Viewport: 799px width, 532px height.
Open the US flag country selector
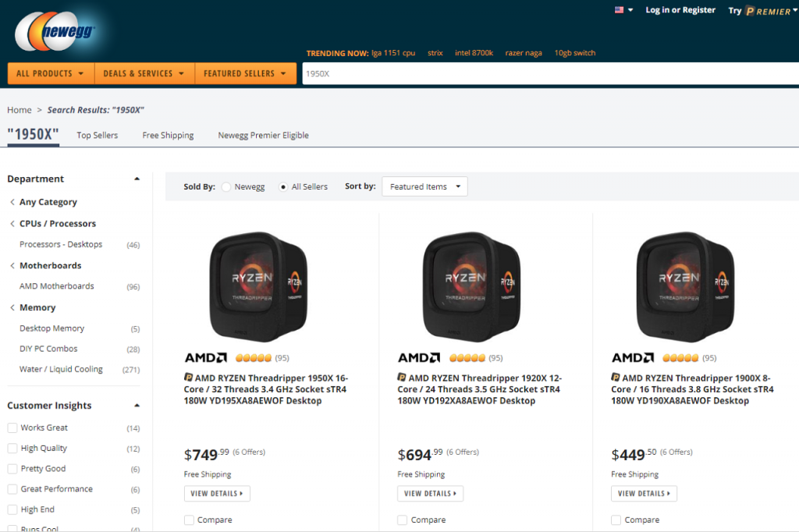(623, 9)
